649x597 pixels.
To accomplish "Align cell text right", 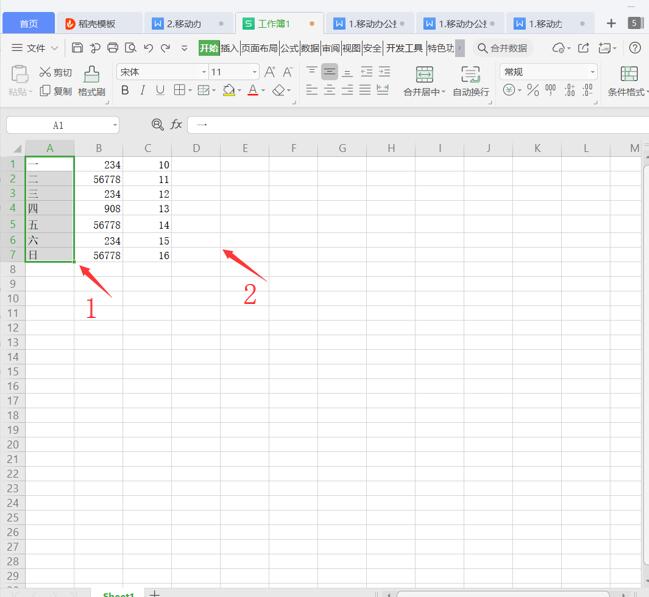I will [x=347, y=89].
